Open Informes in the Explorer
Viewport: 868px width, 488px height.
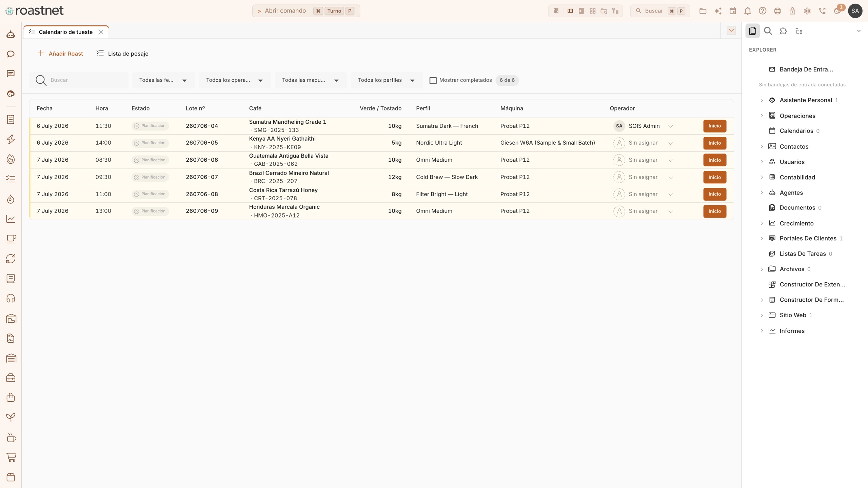pos(792,331)
